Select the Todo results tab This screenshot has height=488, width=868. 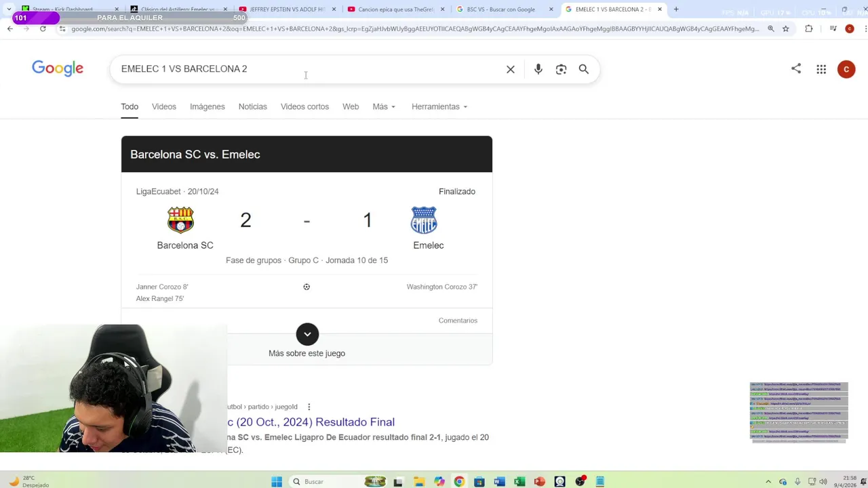[x=130, y=106]
